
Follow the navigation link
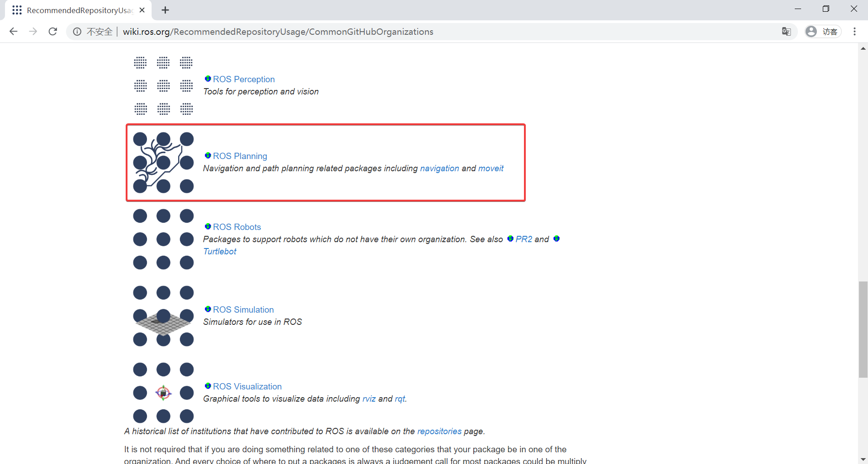coord(439,168)
